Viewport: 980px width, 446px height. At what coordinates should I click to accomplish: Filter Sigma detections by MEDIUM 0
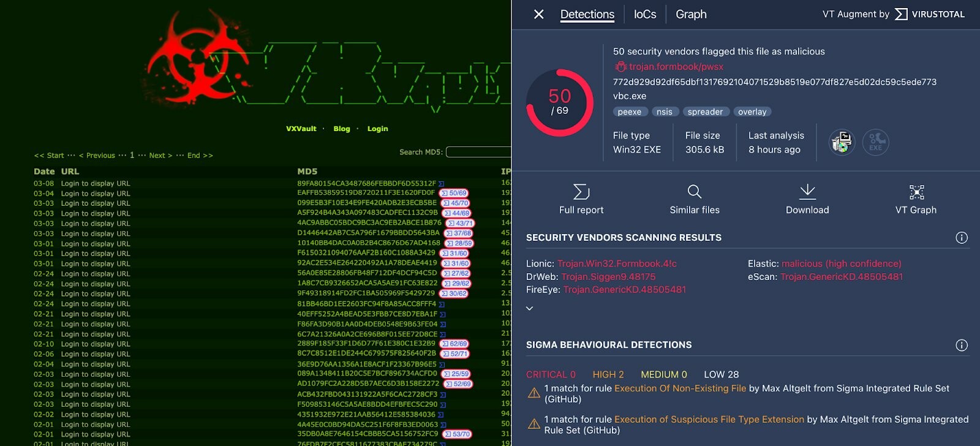pyautogui.click(x=664, y=374)
